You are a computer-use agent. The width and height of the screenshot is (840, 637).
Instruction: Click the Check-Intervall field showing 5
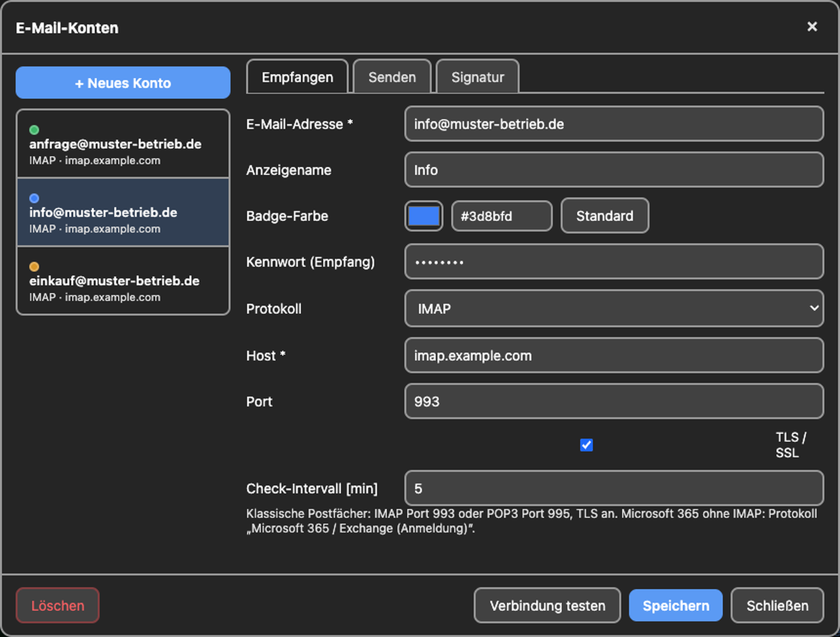point(614,488)
